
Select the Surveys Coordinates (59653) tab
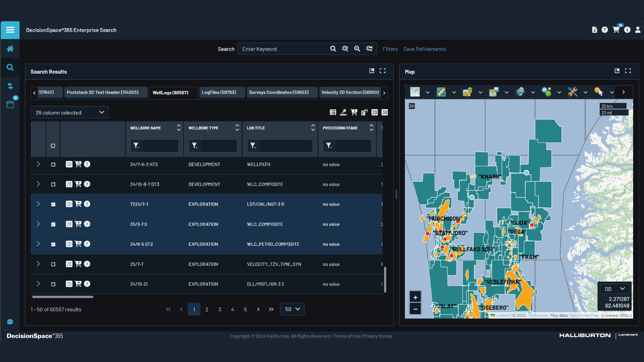(282, 92)
